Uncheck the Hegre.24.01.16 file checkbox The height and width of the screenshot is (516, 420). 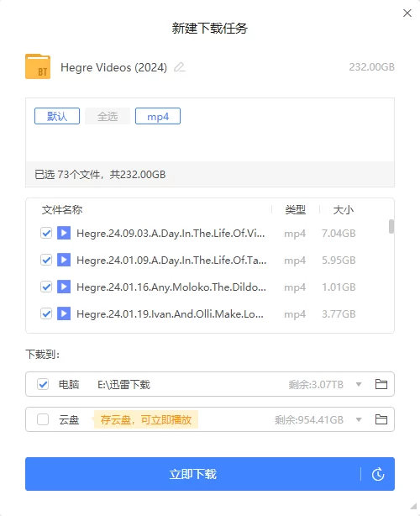(46, 287)
